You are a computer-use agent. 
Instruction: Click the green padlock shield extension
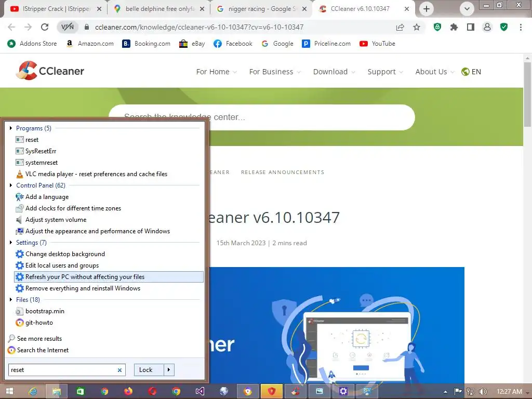pyautogui.click(x=437, y=27)
